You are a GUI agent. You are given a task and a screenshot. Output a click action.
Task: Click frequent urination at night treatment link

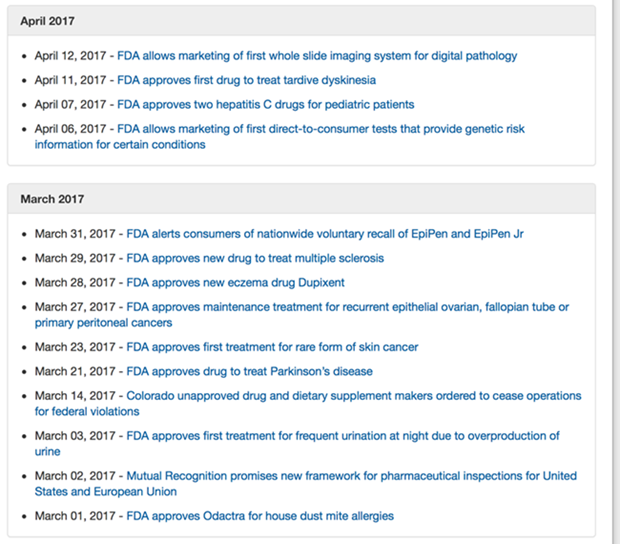click(x=342, y=436)
